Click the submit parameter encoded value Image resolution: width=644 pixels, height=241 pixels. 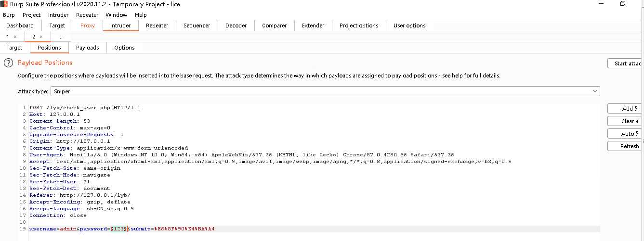click(184, 229)
